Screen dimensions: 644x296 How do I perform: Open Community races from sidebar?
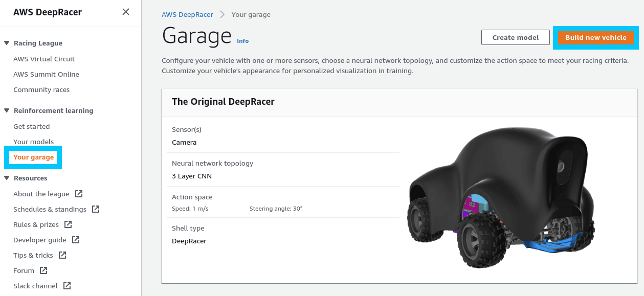point(41,89)
